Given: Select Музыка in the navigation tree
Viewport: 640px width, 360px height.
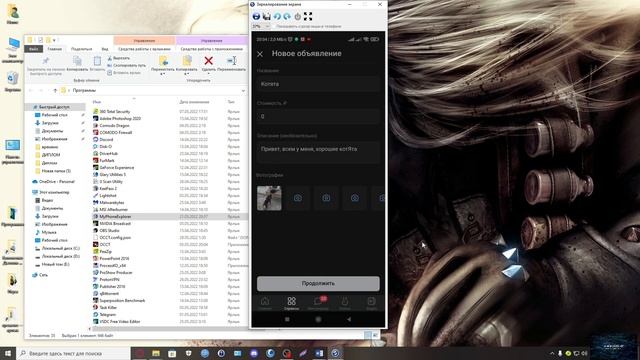Looking at the screenshot, I should pos(45,232).
